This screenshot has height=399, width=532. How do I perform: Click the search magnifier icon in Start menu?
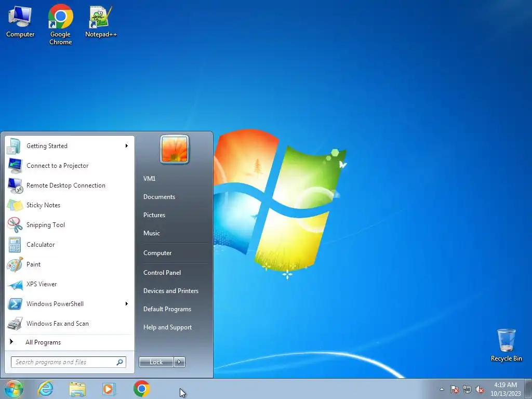120,362
